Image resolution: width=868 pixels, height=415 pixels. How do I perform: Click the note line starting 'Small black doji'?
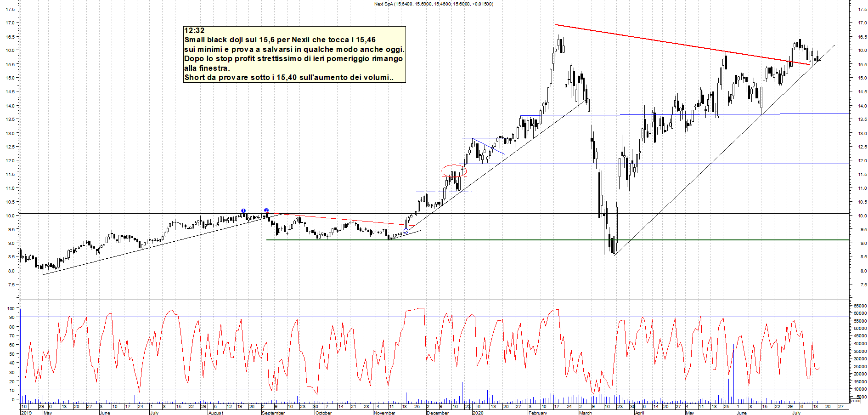(x=280, y=40)
